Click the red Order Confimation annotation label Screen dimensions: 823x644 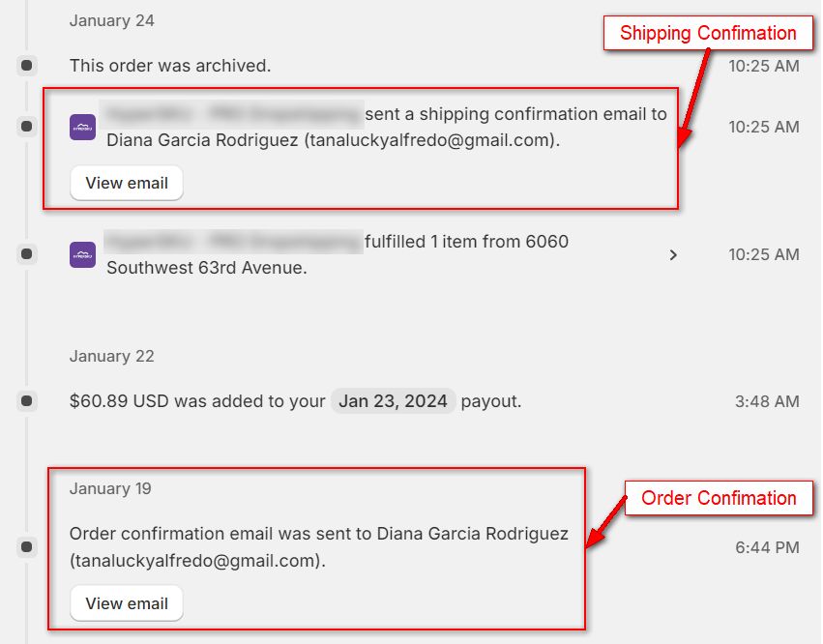719,499
